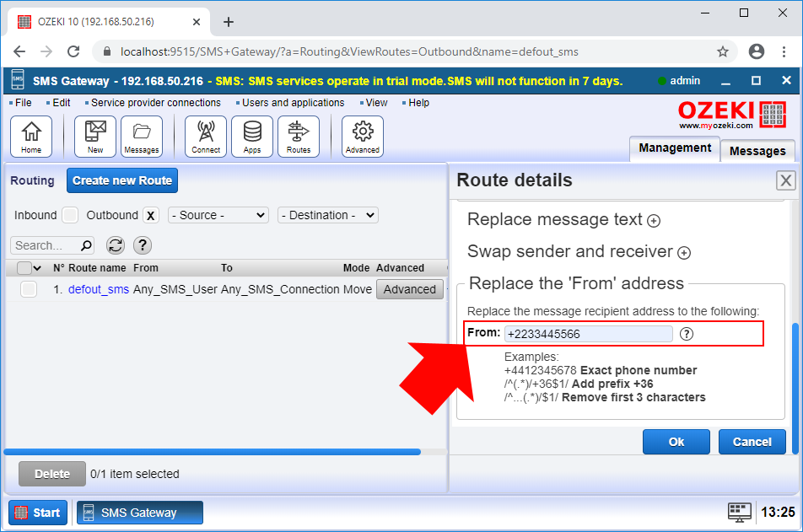Cancel the route details changes

click(x=752, y=442)
